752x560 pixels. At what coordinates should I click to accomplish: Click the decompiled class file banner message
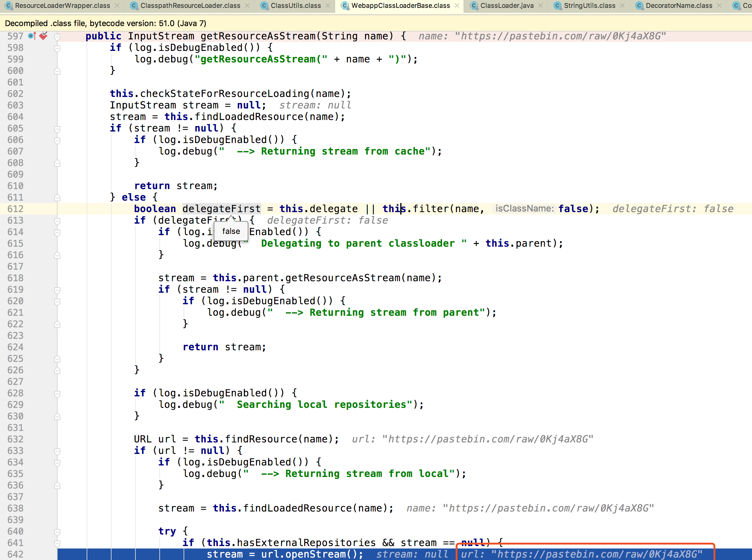(x=105, y=23)
